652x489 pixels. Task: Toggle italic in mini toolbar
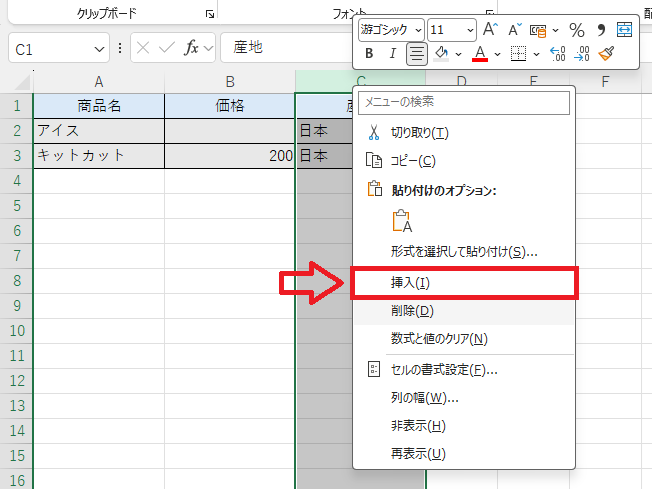(x=393, y=54)
